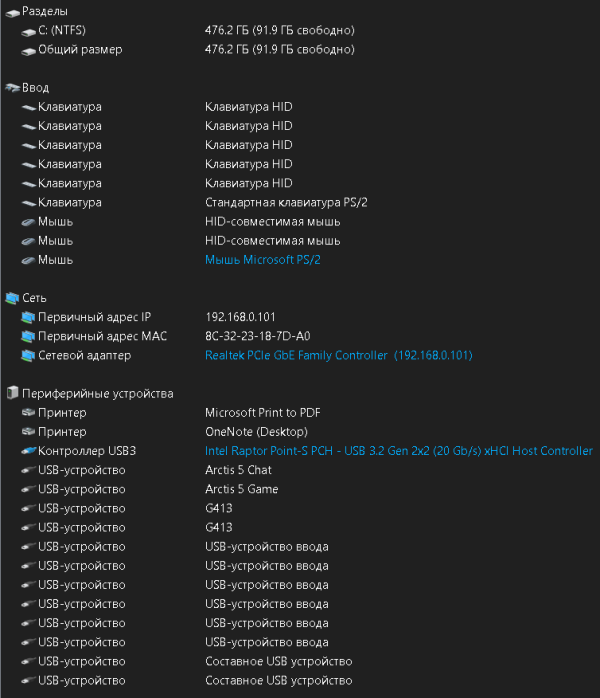The height and width of the screenshot is (698, 600).
Task: Click the Microsoft Print to PDF printer icon
Action: 28,413
